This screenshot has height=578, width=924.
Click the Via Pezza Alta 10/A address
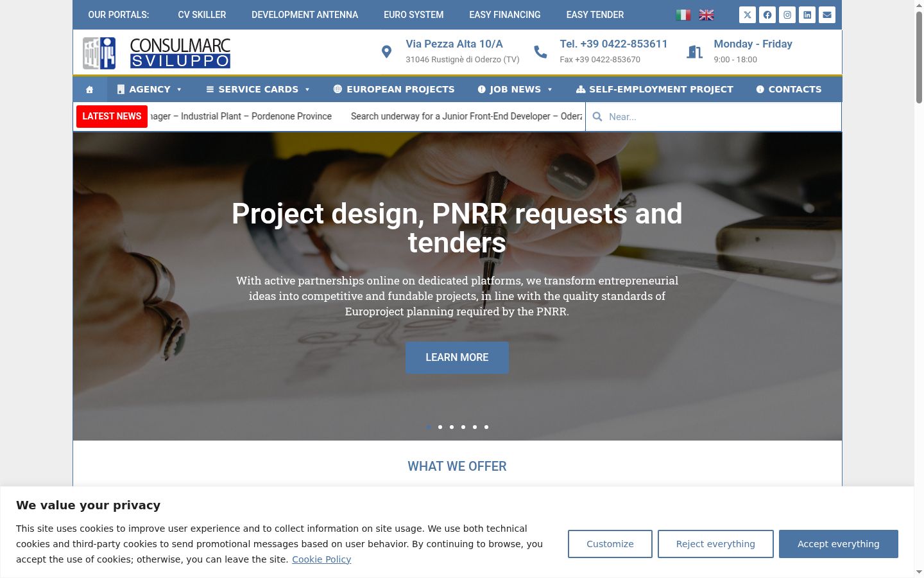point(454,44)
